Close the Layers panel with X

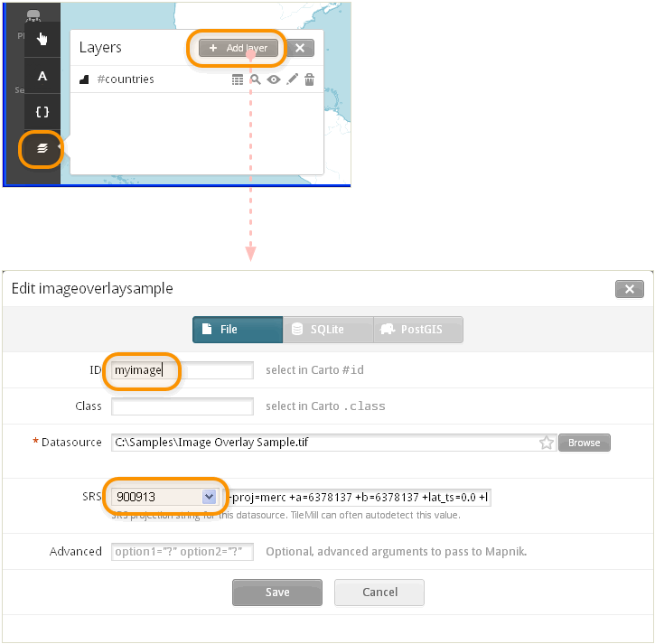tap(300, 48)
